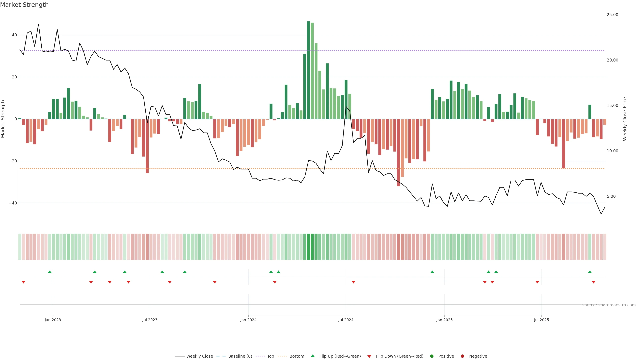Viewport: 644px width, 362px height.
Task: Click the tallest dark green strength bar
Action: [309, 70]
